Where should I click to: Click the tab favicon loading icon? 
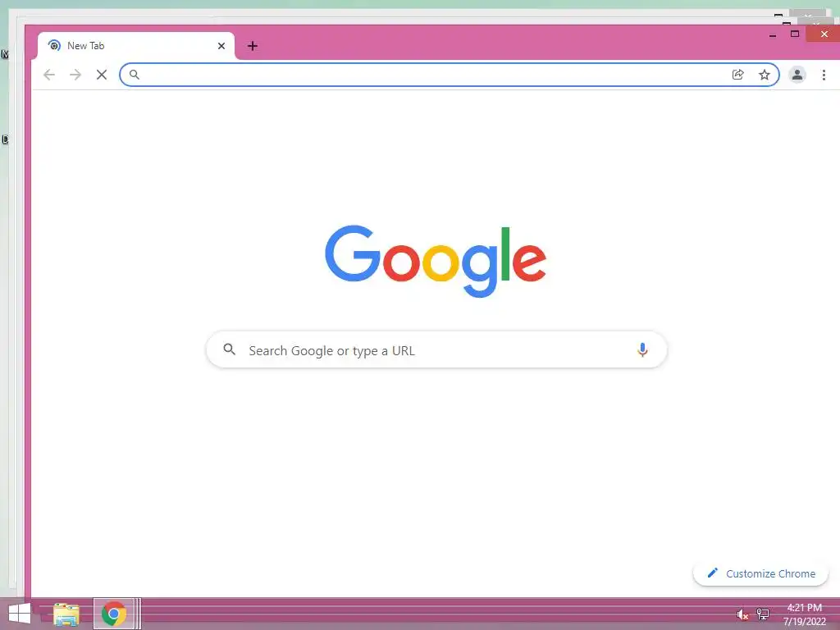(54, 46)
